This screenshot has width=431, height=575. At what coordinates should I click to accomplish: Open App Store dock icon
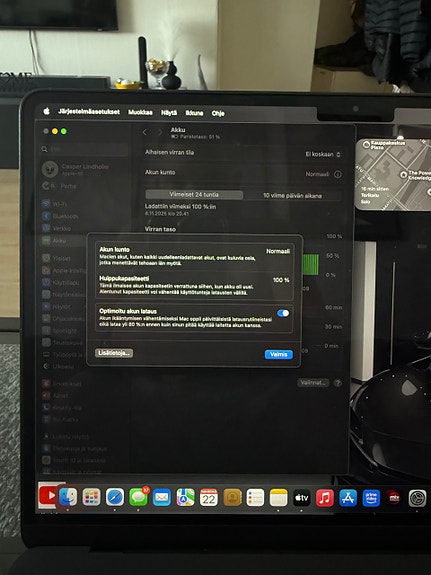tap(348, 498)
